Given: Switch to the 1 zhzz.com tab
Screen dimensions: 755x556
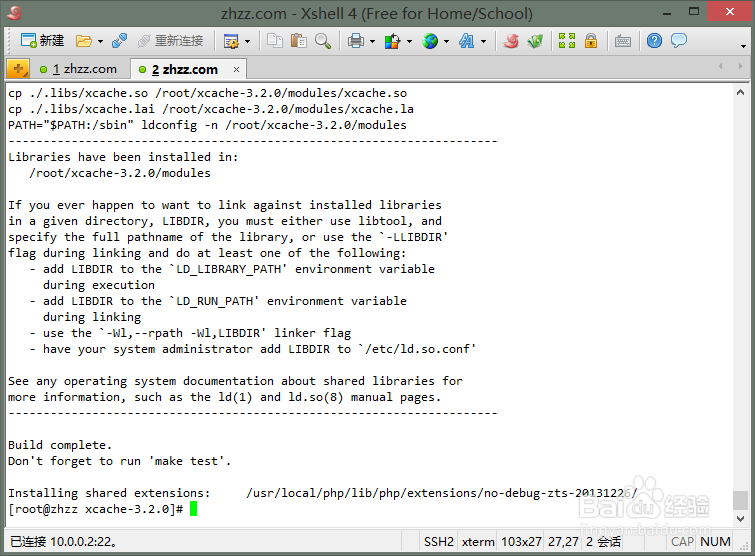Looking at the screenshot, I should coord(78,69).
